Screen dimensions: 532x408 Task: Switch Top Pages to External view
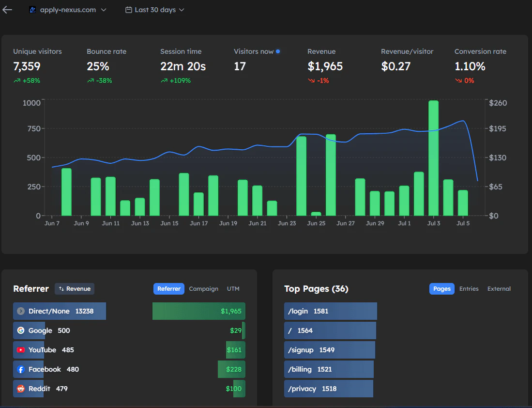point(499,288)
